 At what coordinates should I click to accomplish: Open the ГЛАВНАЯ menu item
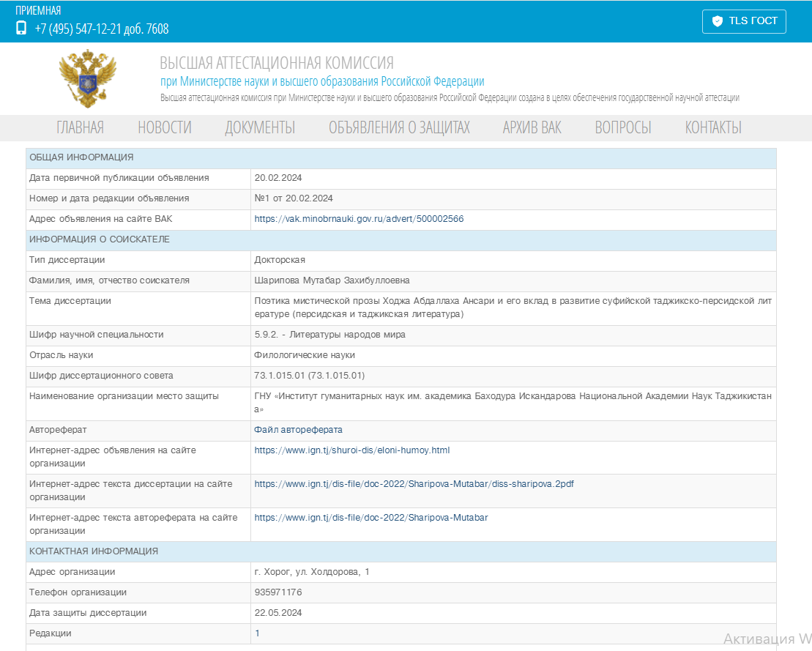point(81,127)
